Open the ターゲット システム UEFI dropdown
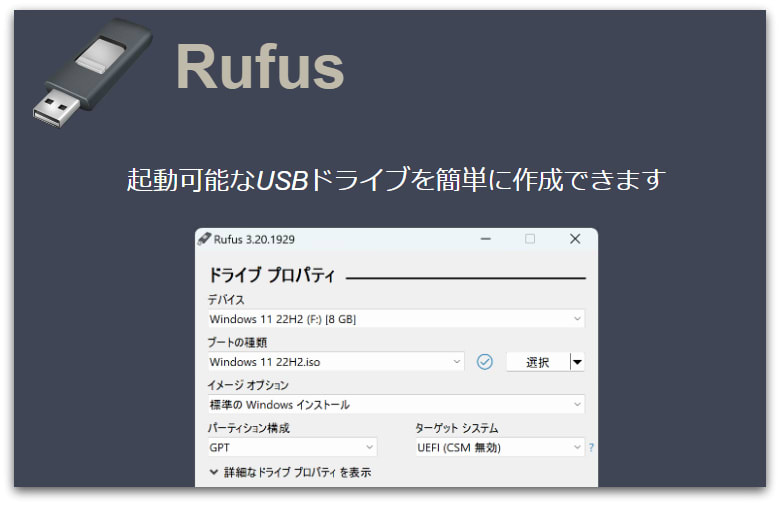This screenshot has height=505, width=780. tap(500, 447)
